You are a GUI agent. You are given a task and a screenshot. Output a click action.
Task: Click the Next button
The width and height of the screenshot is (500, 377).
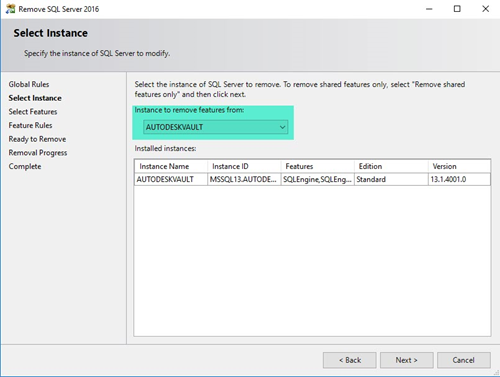406,360
